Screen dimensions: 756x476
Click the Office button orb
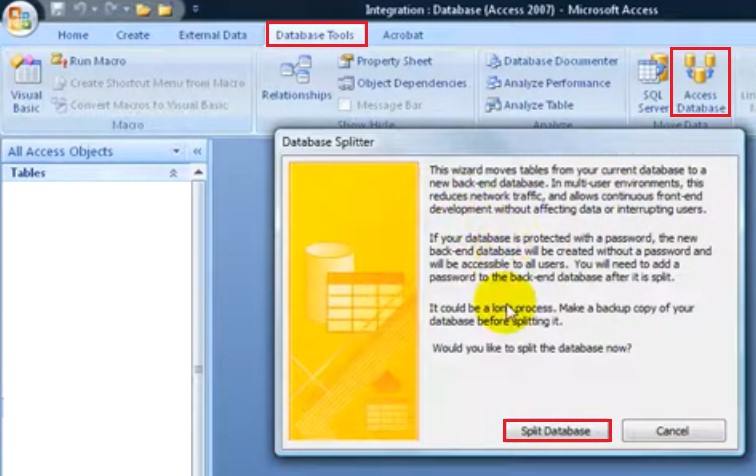coord(19,18)
